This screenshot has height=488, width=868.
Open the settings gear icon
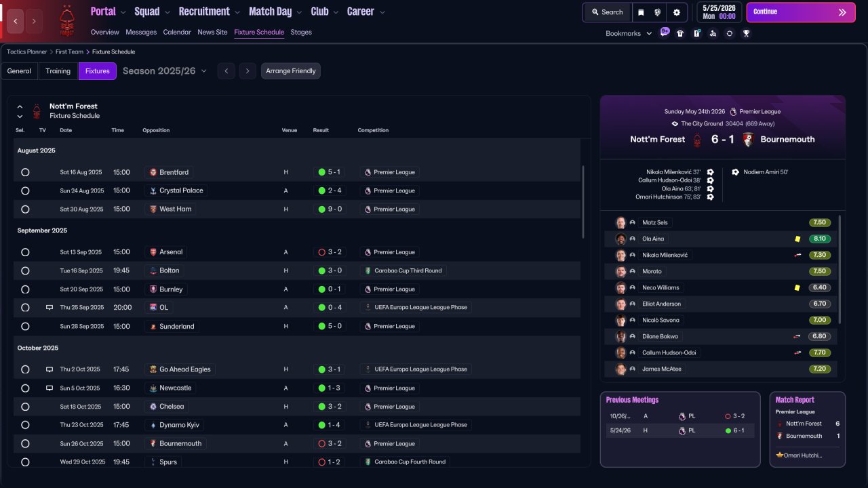(x=676, y=12)
